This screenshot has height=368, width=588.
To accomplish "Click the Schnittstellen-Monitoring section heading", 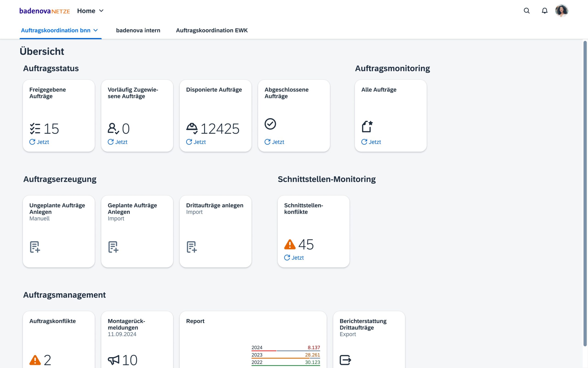I will [x=327, y=179].
